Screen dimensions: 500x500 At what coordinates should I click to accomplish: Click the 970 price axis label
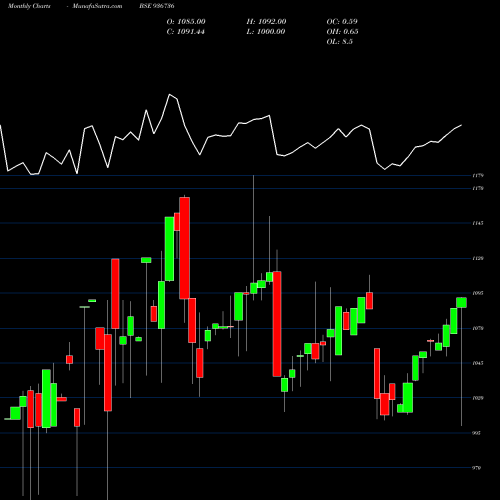[x=477, y=468]
